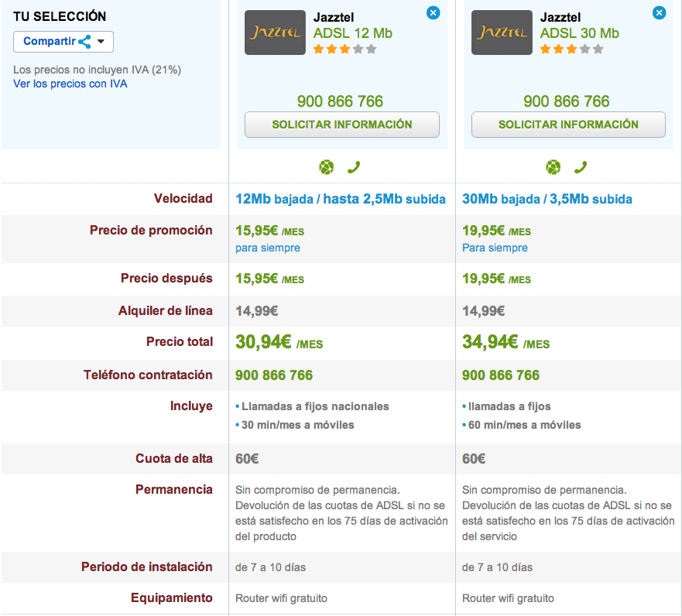The height and width of the screenshot is (616, 682).
Task: Click 'de 7 a 10 días' in 12 Mb column
Action: (x=270, y=567)
